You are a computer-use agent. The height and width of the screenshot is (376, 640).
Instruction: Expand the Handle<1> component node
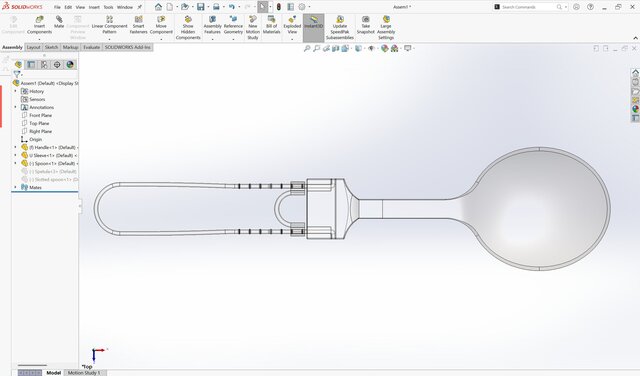pyautogui.click(x=16, y=147)
